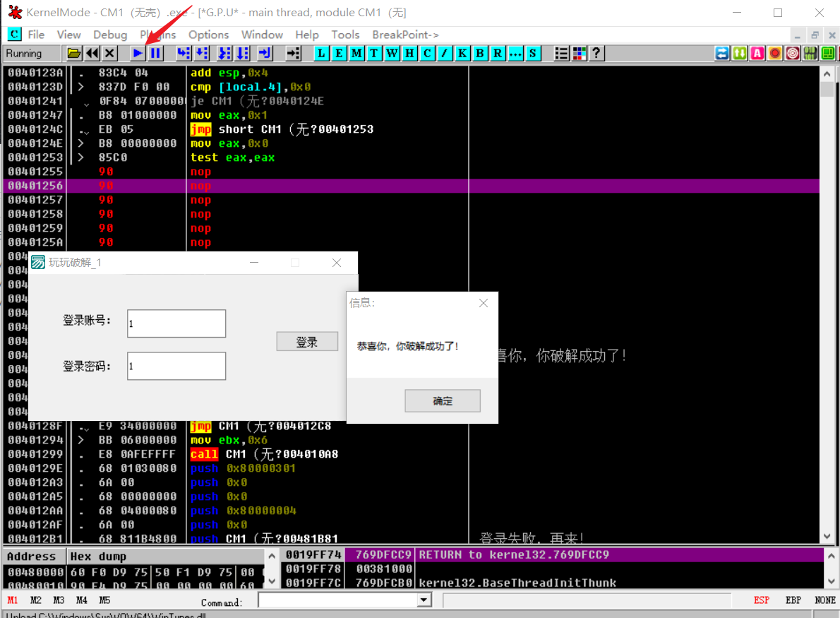Select ESP stack reference mode

click(762, 600)
